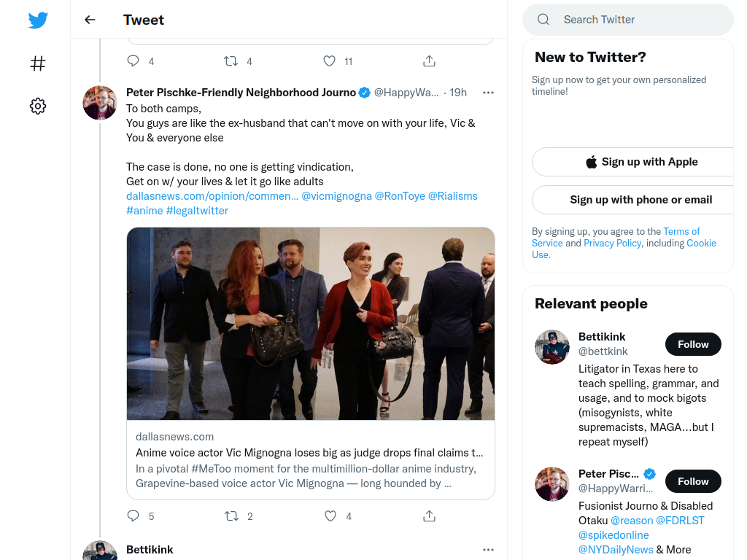Open the #legaltwitter hashtag link
The width and height of the screenshot is (747, 560).
pyautogui.click(x=197, y=211)
